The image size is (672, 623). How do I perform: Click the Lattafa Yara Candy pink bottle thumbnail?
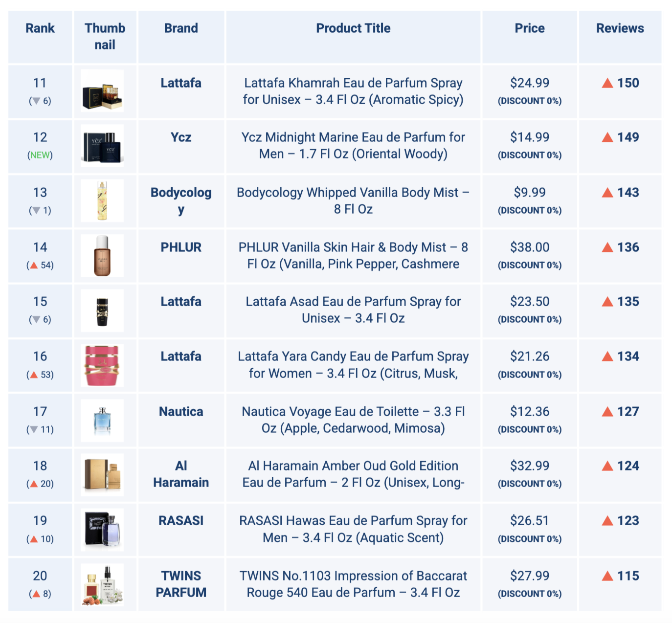[102, 365]
